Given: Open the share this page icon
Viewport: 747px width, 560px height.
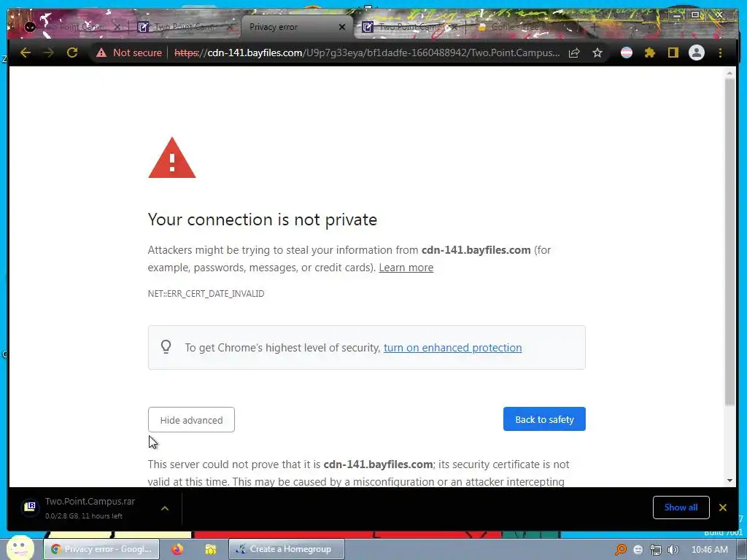Looking at the screenshot, I should pos(575,52).
